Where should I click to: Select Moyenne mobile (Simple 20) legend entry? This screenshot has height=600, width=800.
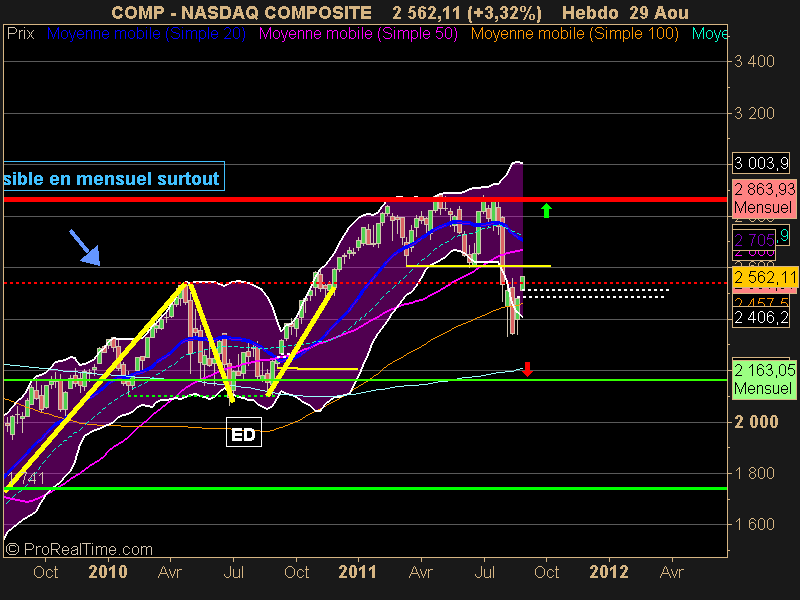coord(146,34)
